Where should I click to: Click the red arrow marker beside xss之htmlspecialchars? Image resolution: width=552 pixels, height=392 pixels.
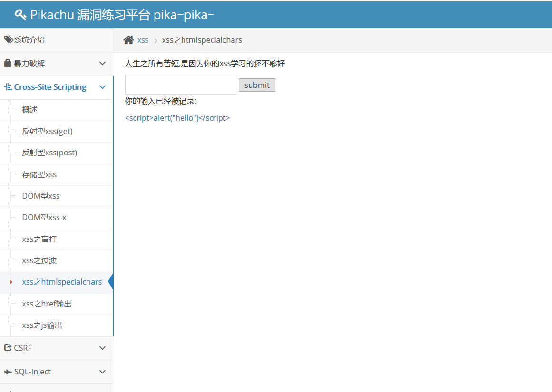[x=11, y=282]
